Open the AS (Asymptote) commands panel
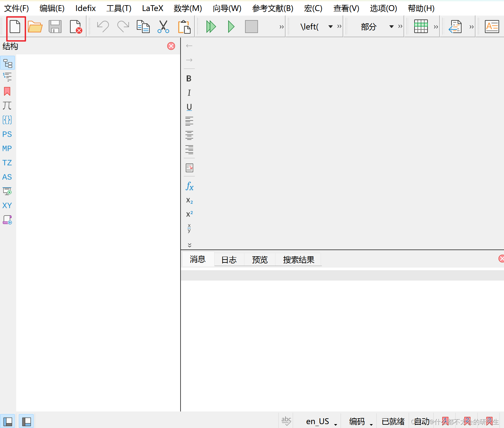504x428 pixels. (x=7, y=177)
